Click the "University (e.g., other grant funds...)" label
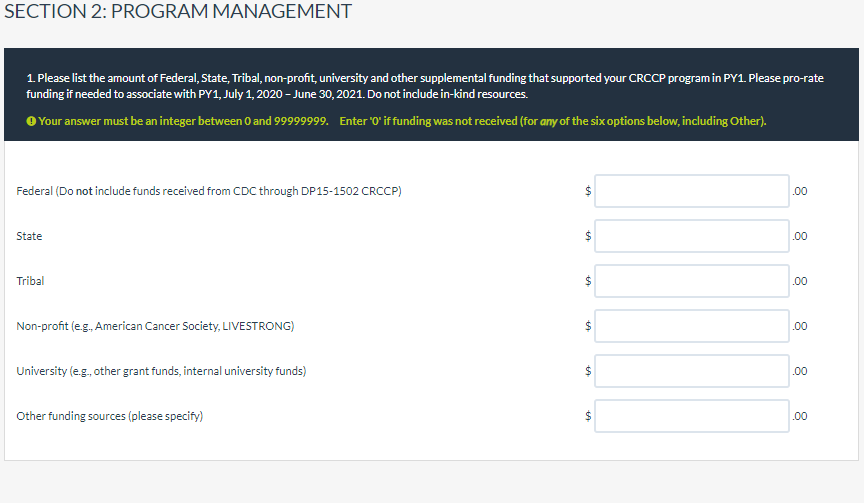 click(161, 371)
